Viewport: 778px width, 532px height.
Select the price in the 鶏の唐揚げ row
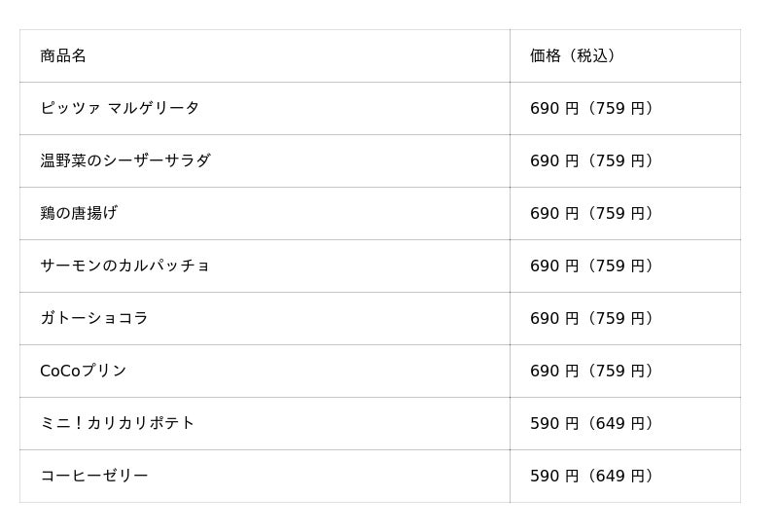click(x=593, y=214)
